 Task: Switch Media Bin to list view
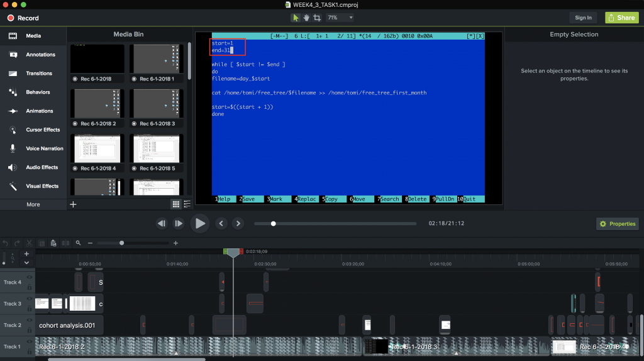(186, 204)
